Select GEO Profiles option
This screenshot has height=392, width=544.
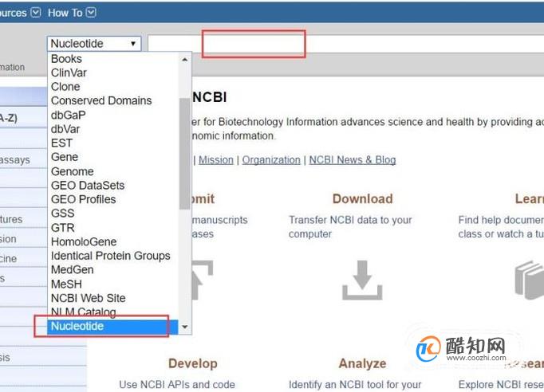tap(112, 199)
